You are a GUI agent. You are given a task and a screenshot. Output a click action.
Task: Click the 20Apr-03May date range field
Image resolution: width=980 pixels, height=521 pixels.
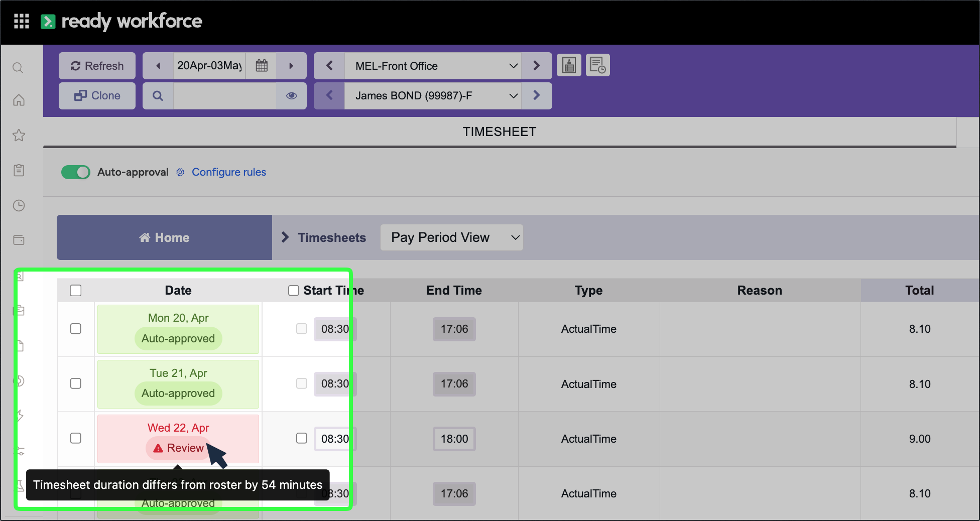pyautogui.click(x=209, y=66)
